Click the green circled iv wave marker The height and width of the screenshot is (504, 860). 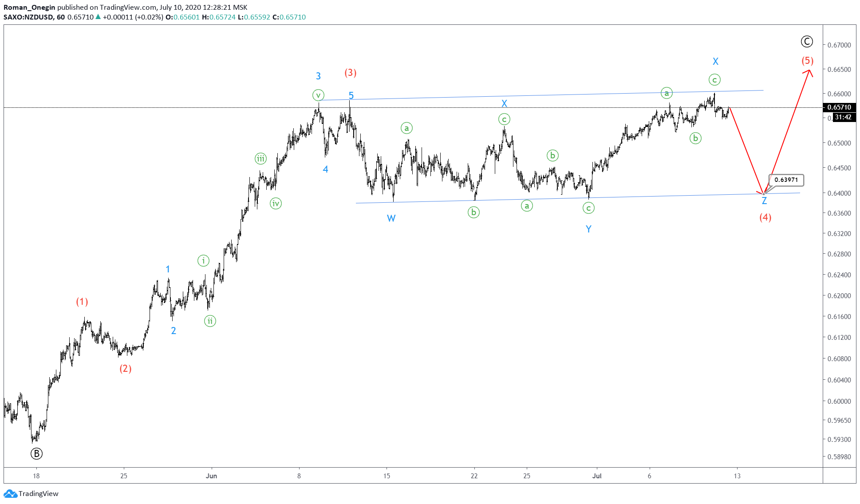pyautogui.click(x=276, y=204)
